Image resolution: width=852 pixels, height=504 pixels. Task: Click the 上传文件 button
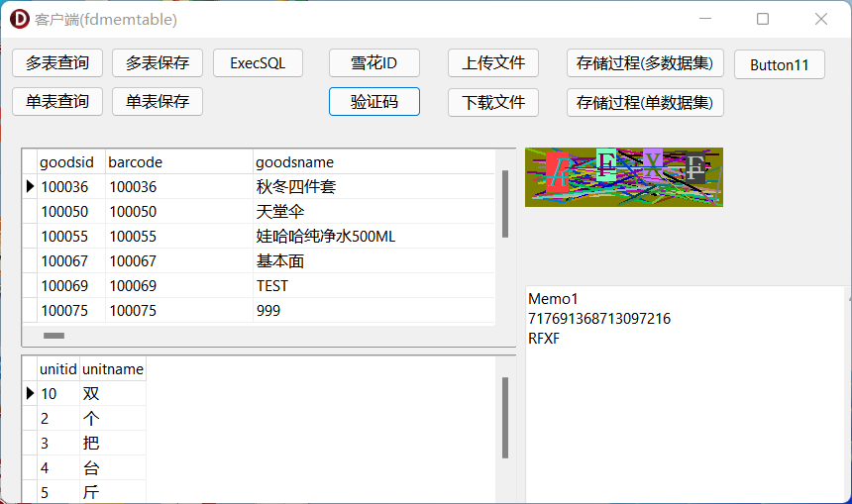(492, 63)
